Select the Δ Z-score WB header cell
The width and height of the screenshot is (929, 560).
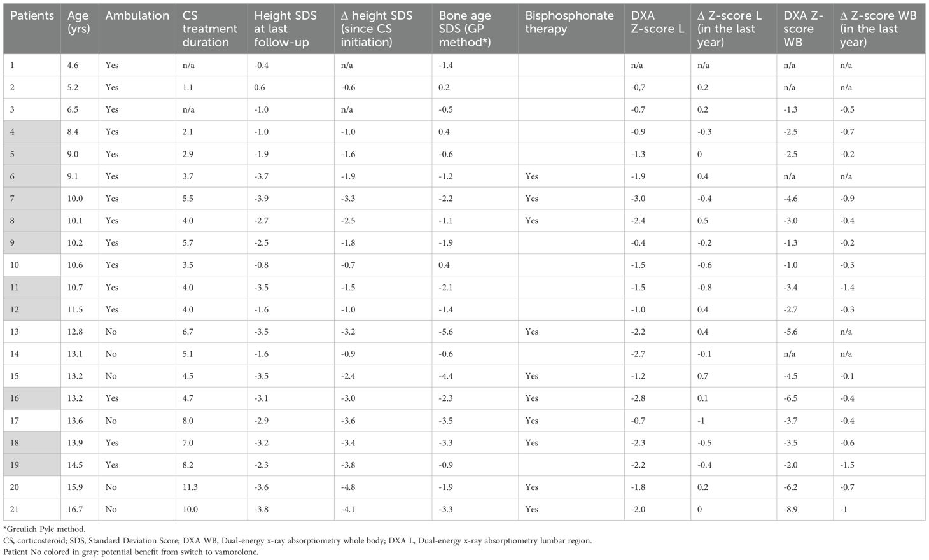(x=878, y=29)
